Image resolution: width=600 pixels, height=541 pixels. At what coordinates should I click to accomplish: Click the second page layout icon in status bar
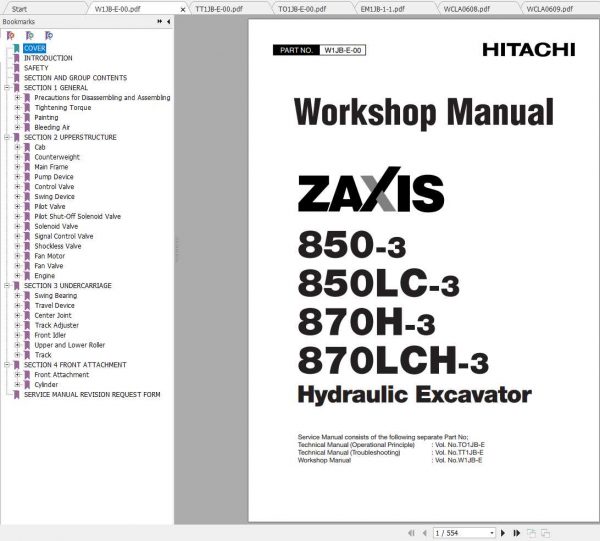tap(545, 533)
